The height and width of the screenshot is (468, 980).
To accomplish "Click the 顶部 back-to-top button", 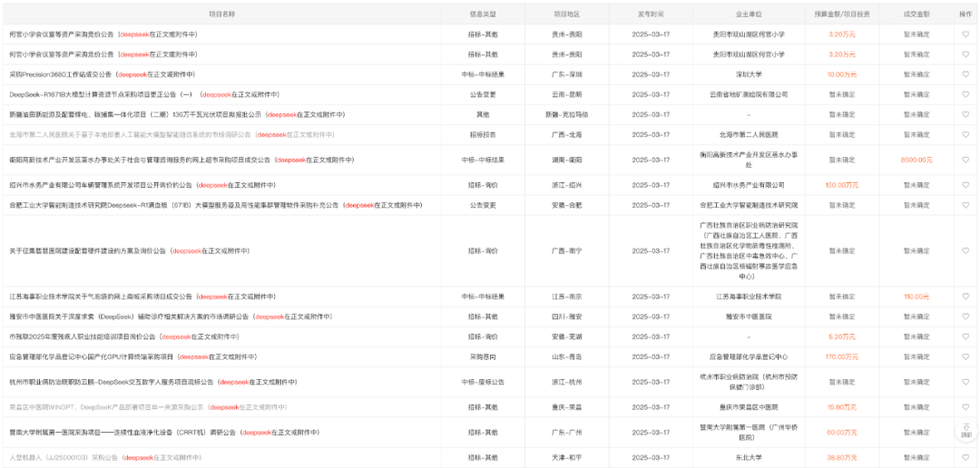I will pos(966,431).
